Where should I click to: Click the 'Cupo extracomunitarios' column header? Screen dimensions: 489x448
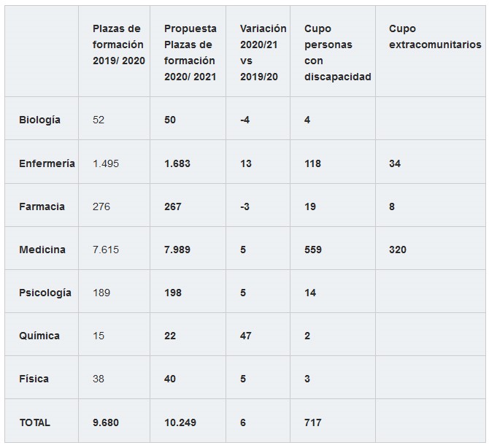(x=435, y=36)
